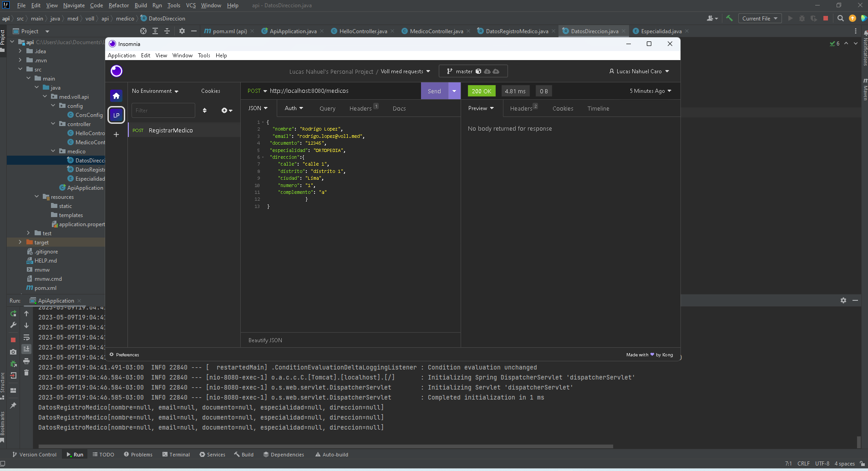Click the 200 OK status badge

[482, 91]
